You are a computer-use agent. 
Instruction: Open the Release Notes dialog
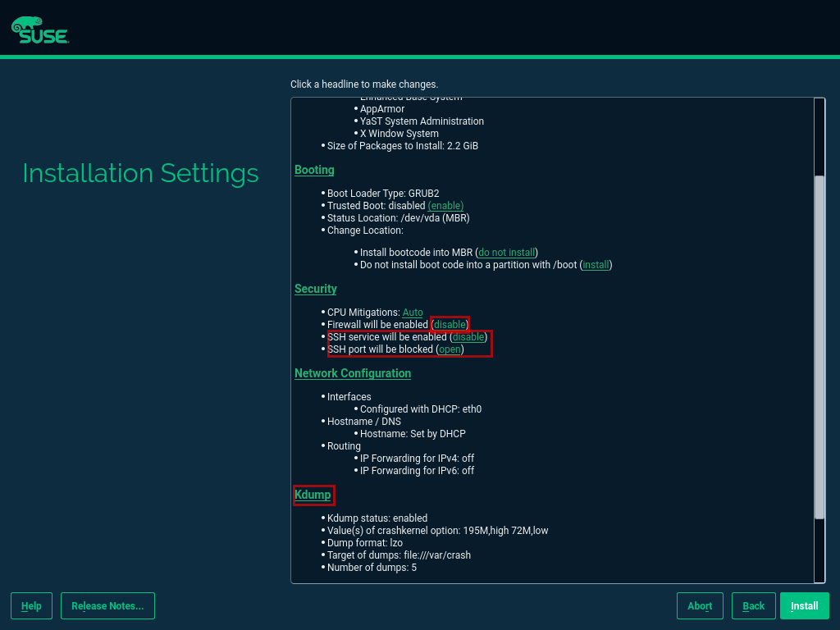(107, 605)
